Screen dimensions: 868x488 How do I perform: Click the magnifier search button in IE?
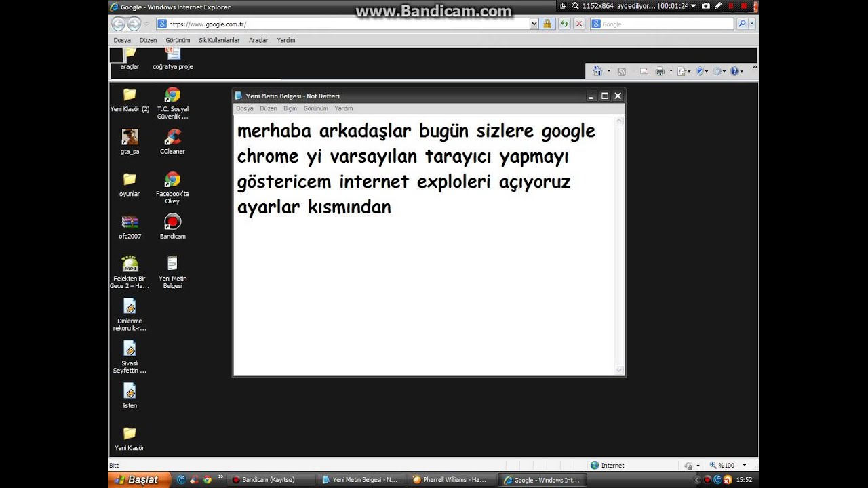point(742,24)
